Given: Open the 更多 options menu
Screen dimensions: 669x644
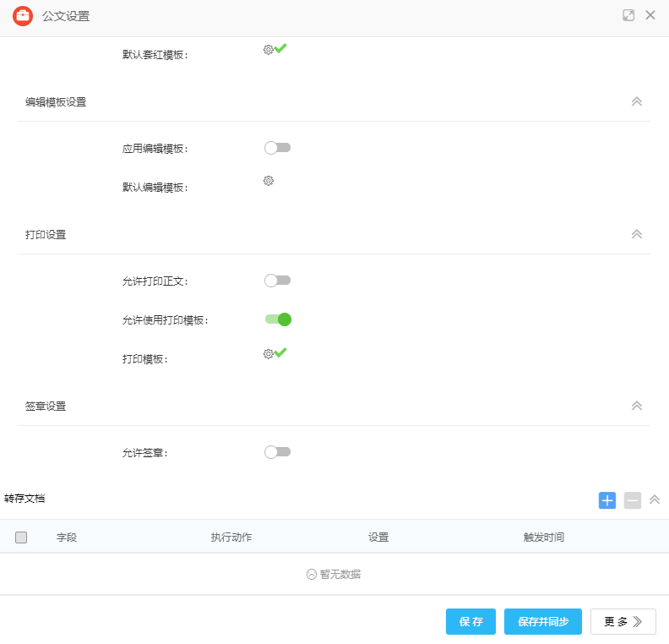Looking at the screenshot, I should 623,622.
